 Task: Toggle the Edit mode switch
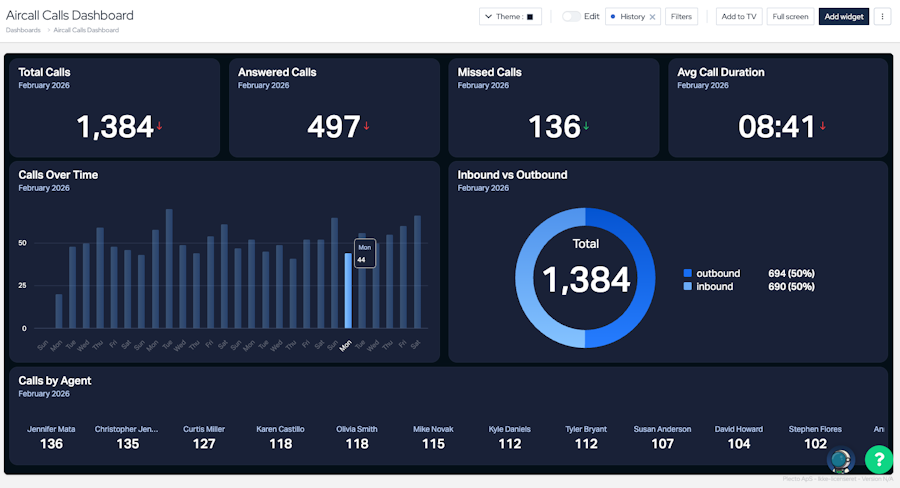571,17
